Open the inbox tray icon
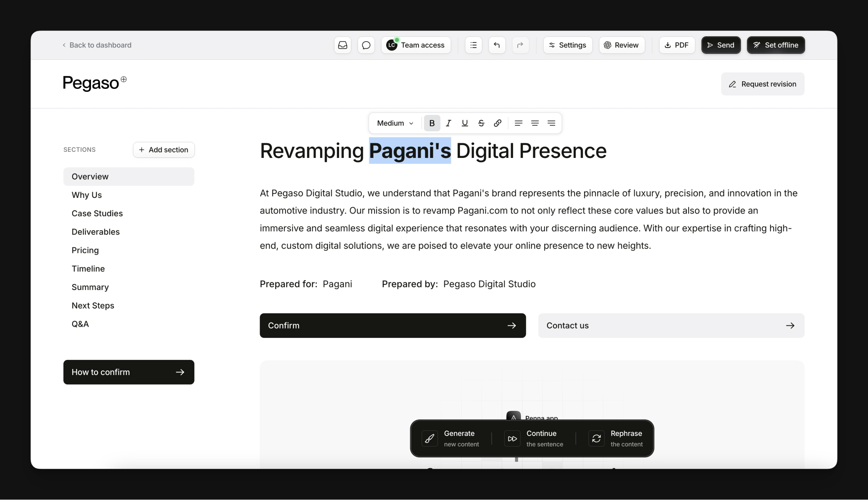868x500 pixels. [343, 45]
